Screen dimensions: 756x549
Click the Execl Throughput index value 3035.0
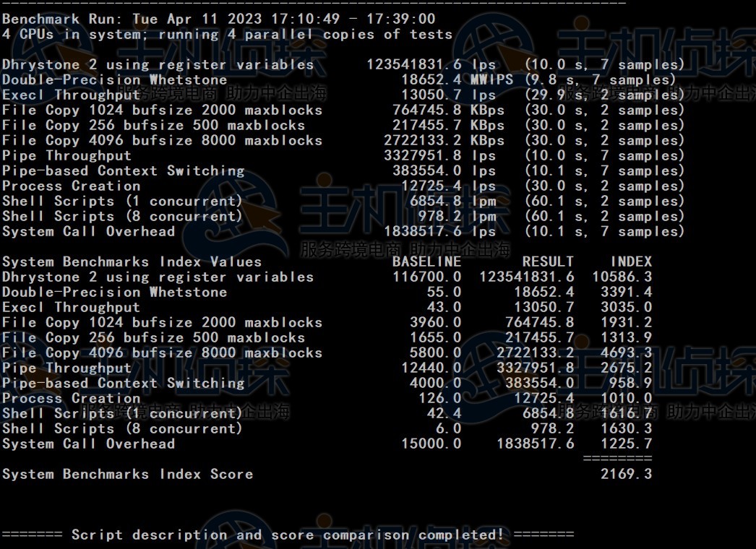pyautogui.click(x=626, y=307)
